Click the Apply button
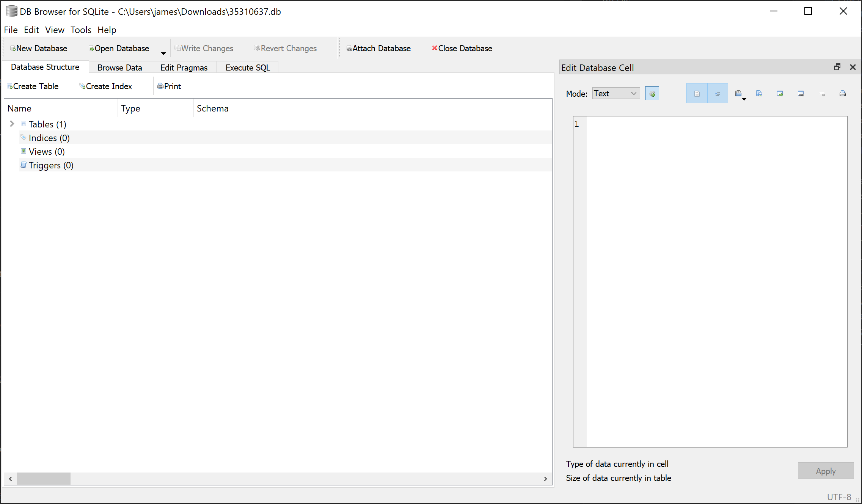This screenshot has height=504, width=862. click(826, 471)
